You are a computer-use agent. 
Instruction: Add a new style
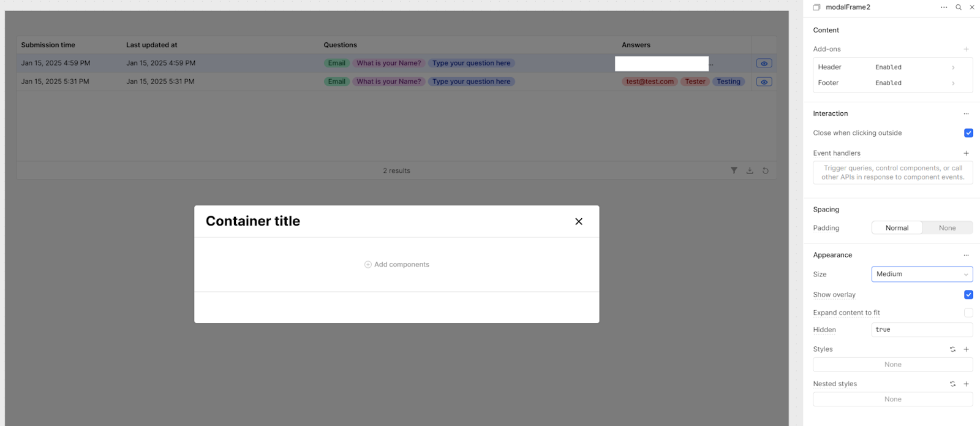point(966,349)
